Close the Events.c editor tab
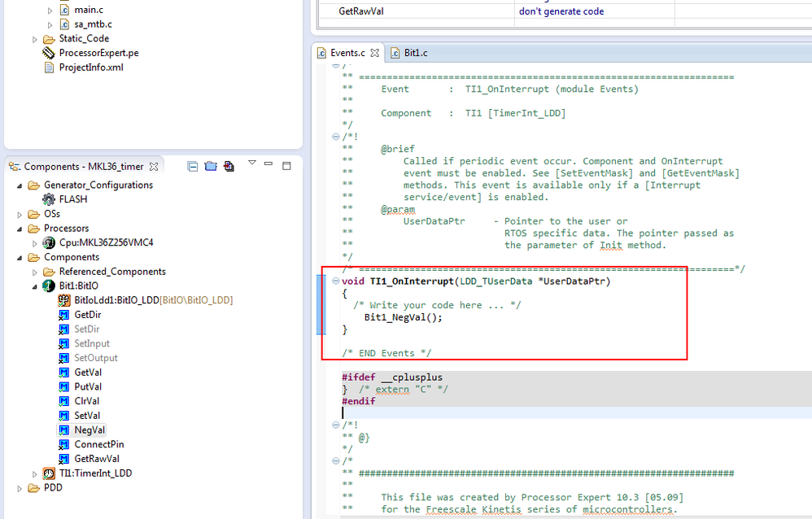Viewport: 812px width, 519px height. [x=375, y=53]
